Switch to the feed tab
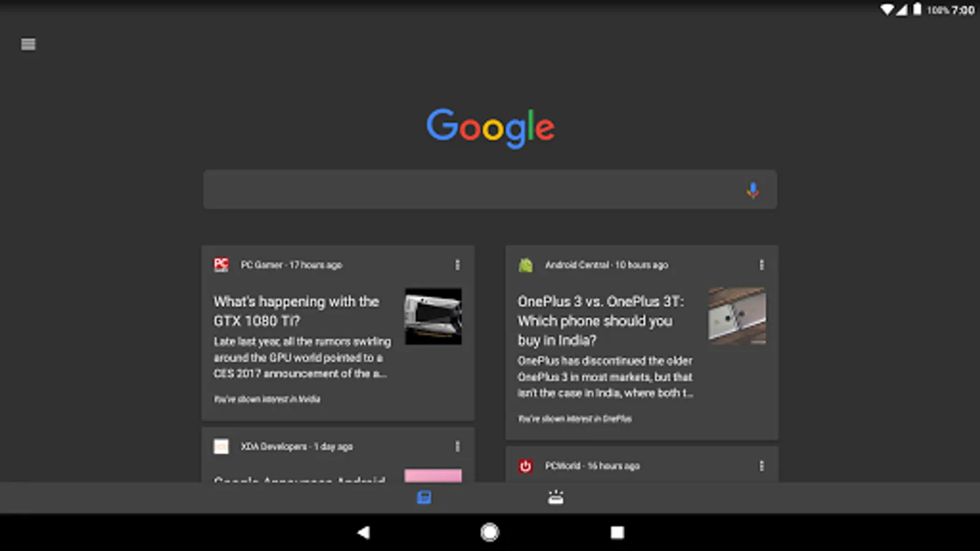 point(424,498)
